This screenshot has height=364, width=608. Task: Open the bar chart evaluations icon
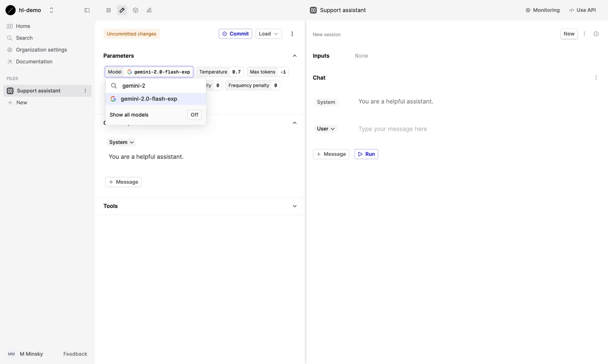(149, 10)
